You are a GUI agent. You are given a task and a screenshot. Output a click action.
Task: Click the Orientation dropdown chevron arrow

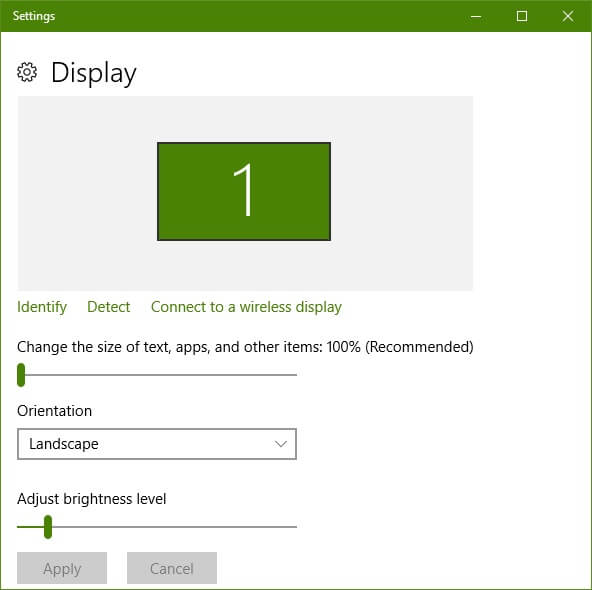pos(281,444)
